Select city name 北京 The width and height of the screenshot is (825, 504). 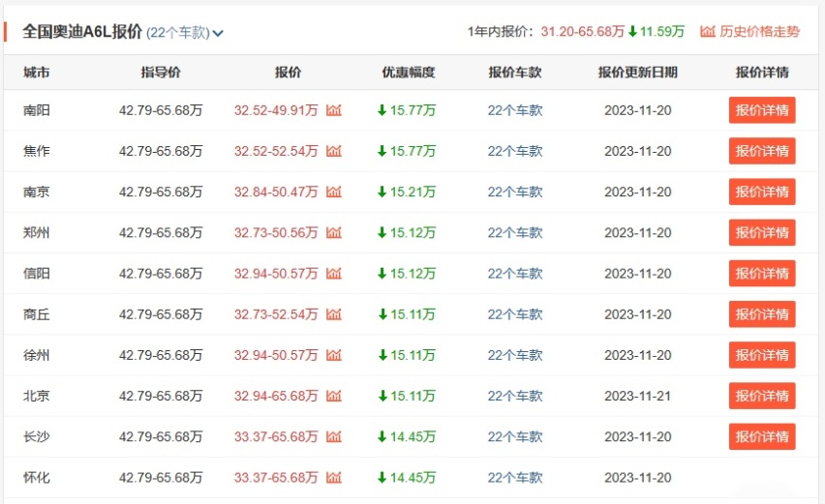[x=36, y=396]
